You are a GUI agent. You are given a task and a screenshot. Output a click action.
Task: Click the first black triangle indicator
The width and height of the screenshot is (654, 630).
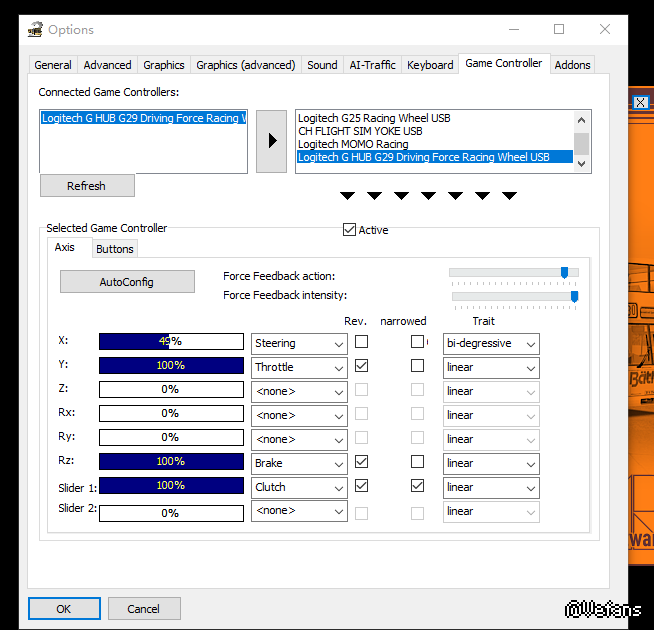pos(347,195)
